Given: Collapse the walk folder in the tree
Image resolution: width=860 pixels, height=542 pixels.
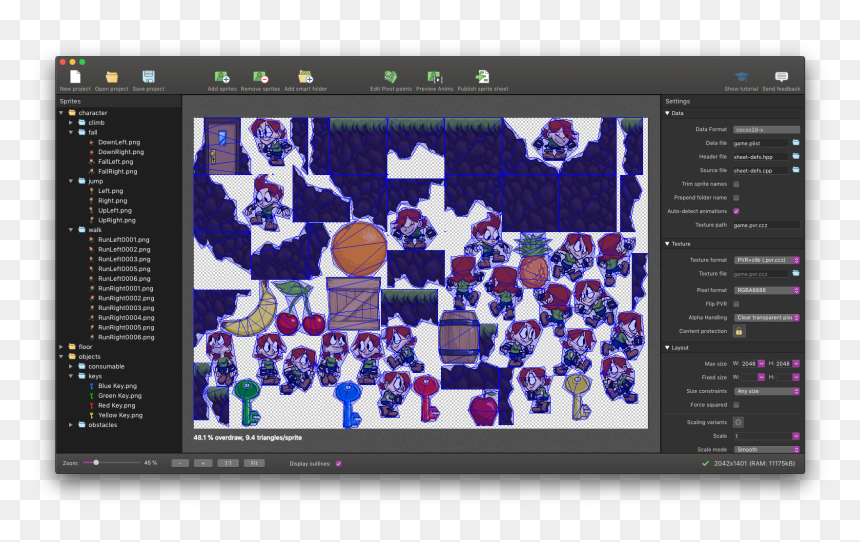Looking at the screenshot, I should (x=71, y=230).
